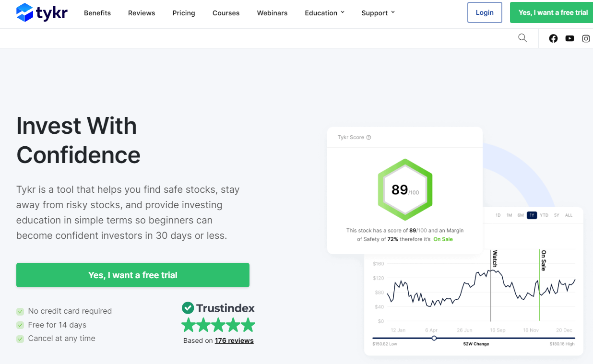Select the 1Y chart range
Viewport: 593px width, 364px height.
pos(532,215)
